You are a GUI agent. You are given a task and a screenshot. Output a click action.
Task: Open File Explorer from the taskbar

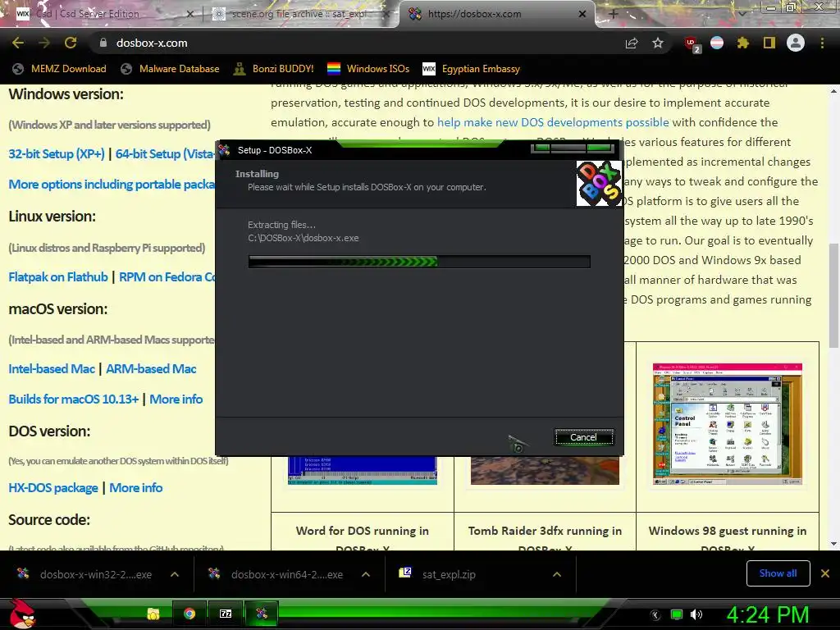pos(153,614)
